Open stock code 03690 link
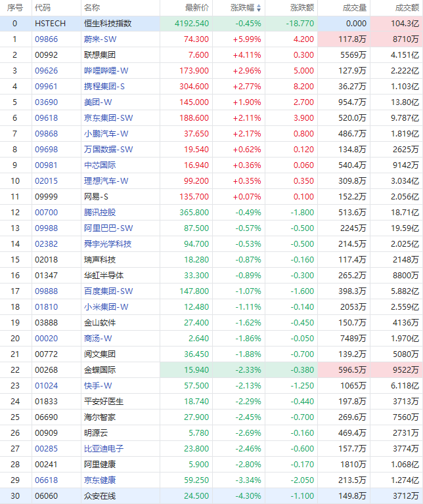 pyautogui.click(x=47, y=102)
